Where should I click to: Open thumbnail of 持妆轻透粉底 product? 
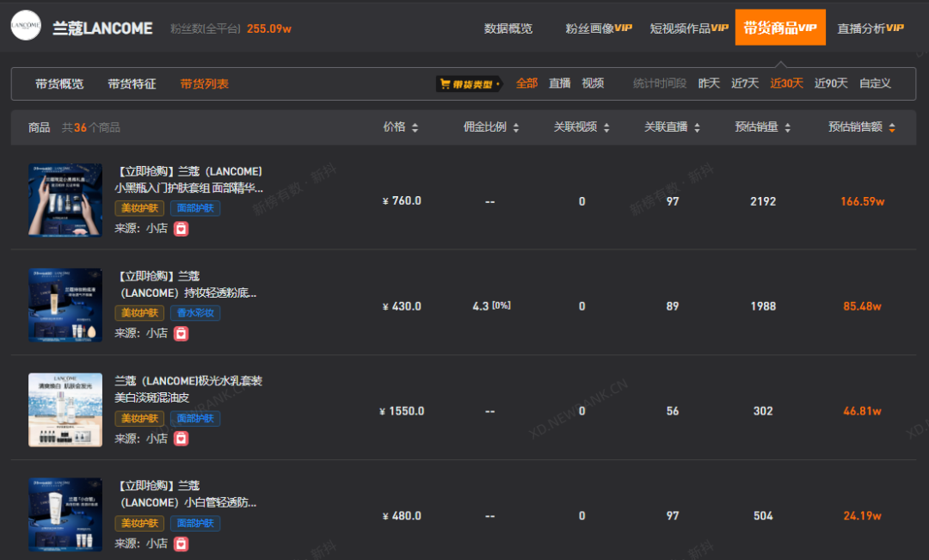point(65,305)
